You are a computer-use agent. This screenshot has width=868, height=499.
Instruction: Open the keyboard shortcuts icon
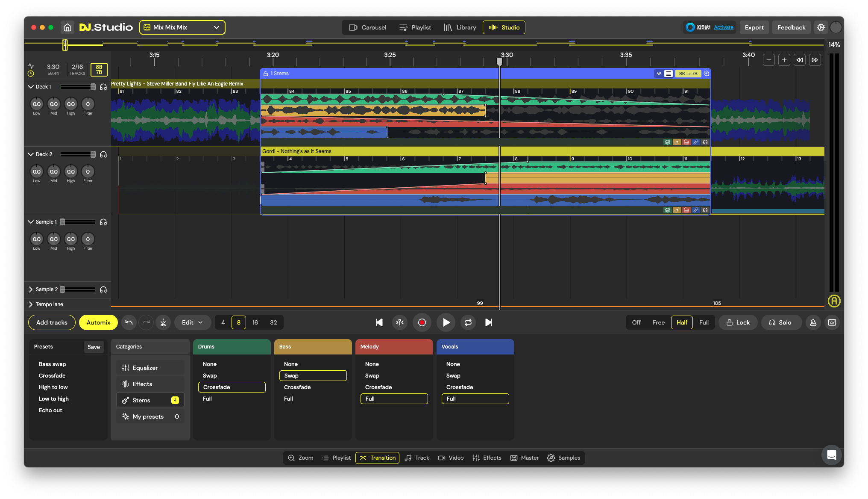[832, 322]
